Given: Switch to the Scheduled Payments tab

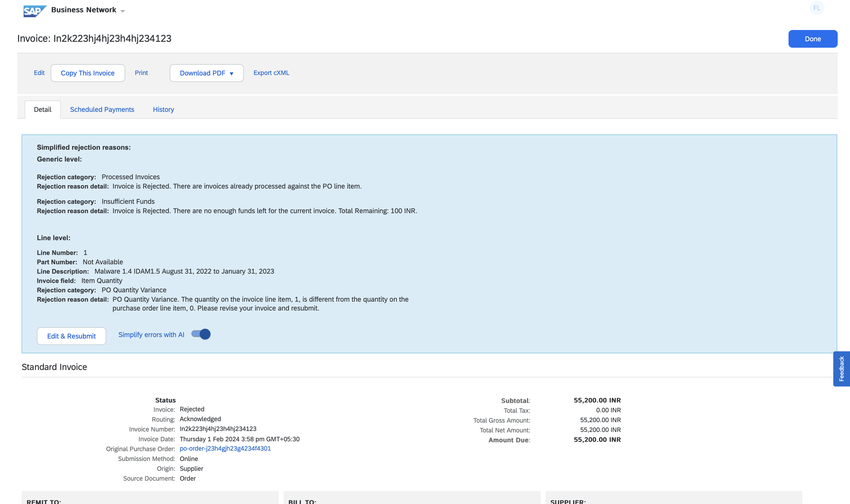Looking at the screenshot, I should click(x=102, y=109).
